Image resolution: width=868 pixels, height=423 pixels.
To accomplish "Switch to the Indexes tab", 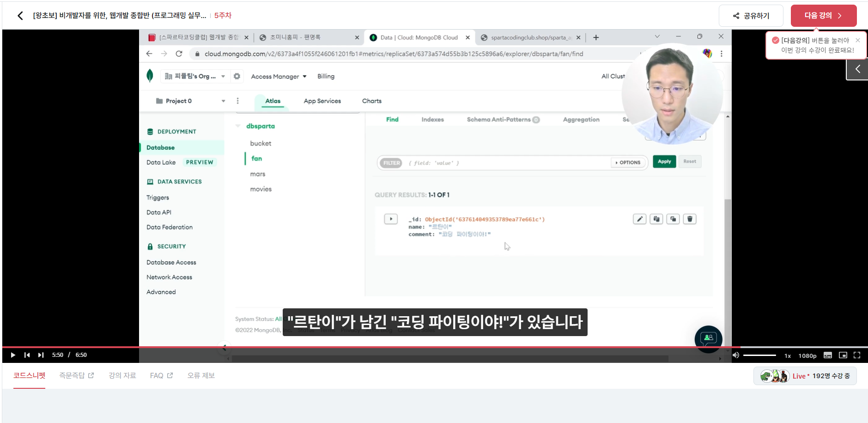I will (432, 119).
